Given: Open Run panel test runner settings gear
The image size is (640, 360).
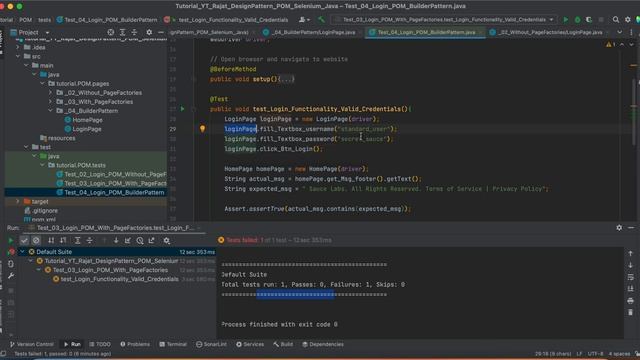Looking at the screenshot, I should pos(167,240).
